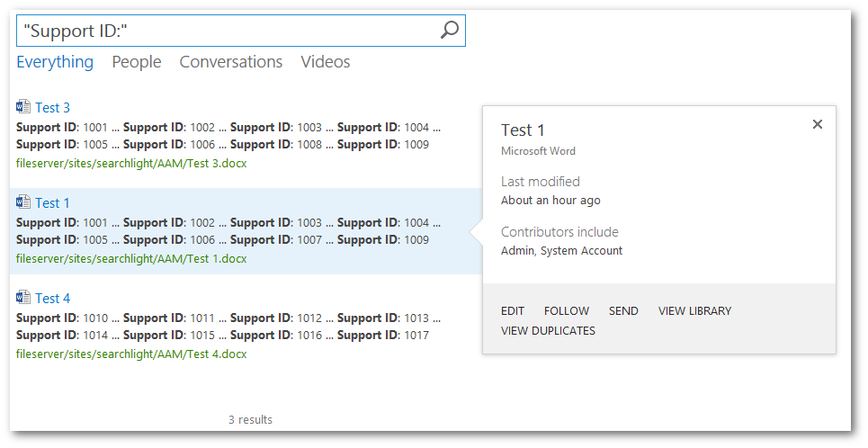The image size is (868, 448).
Task: Click the Test 3.docx green URL path
Action: (x=131, y=164)
